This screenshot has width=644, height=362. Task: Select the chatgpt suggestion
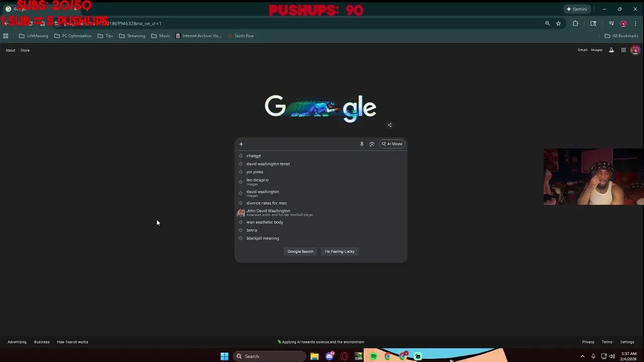coord(321,156)
